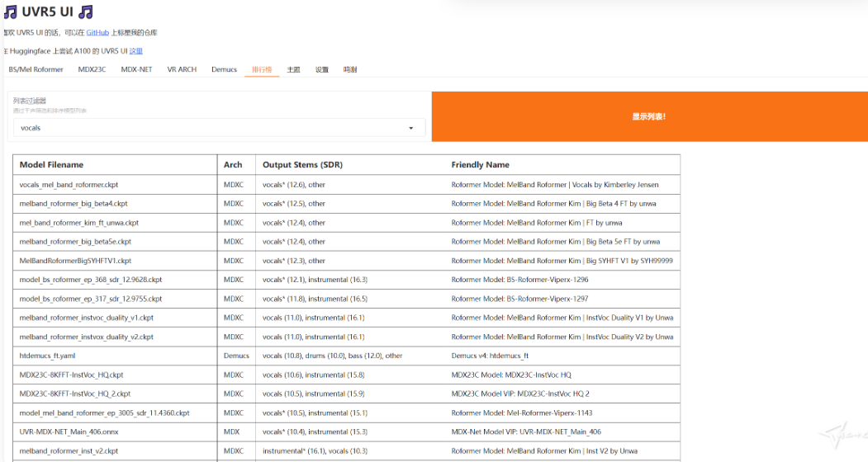The width and height of the screenshot is (868, 462).
Task: Select the MDX-NET tab
Action: (x=136, y=70)
